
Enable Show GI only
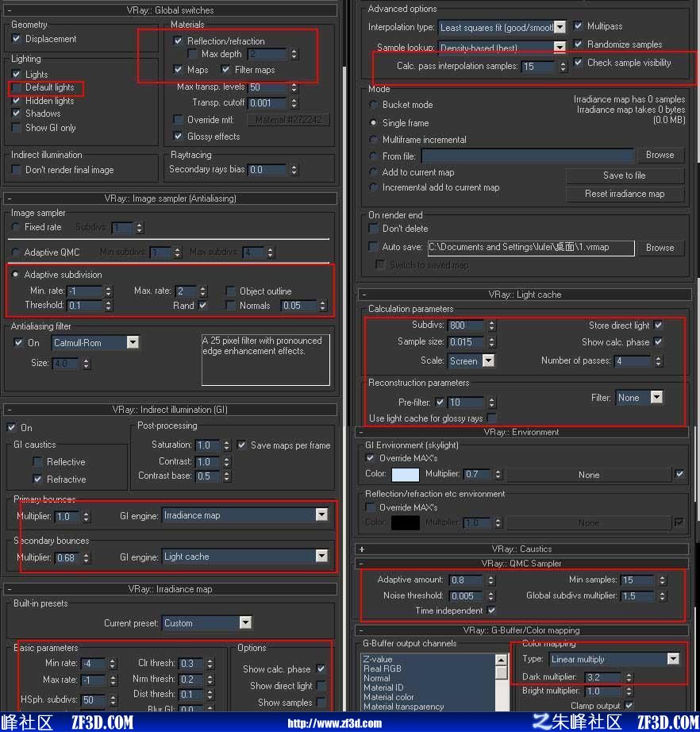[17, 128]
